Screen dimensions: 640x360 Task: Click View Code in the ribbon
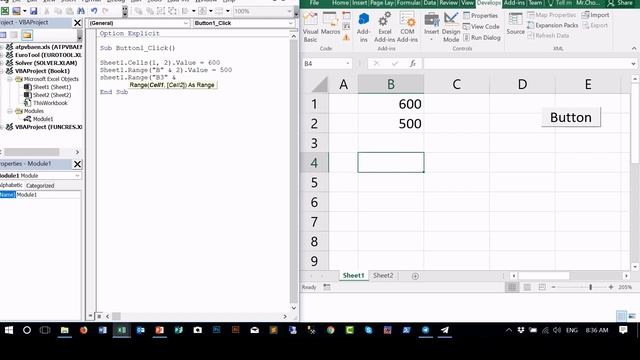click(481, 27)
